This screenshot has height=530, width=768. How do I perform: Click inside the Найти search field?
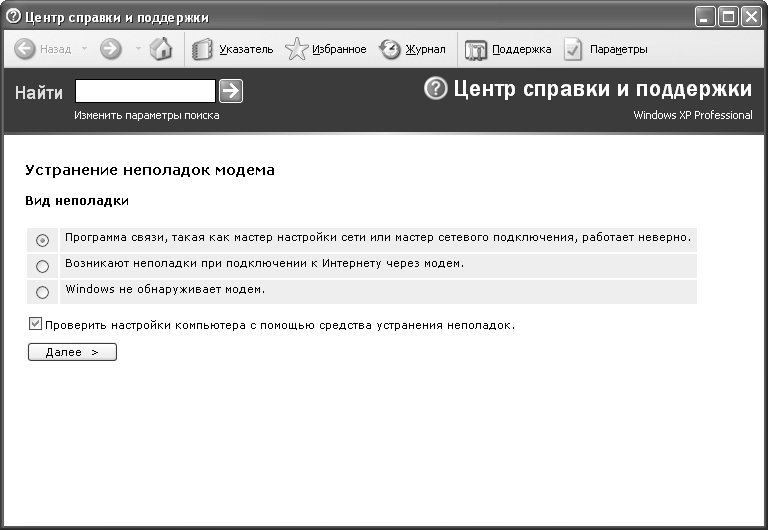[x=145, y=92]
